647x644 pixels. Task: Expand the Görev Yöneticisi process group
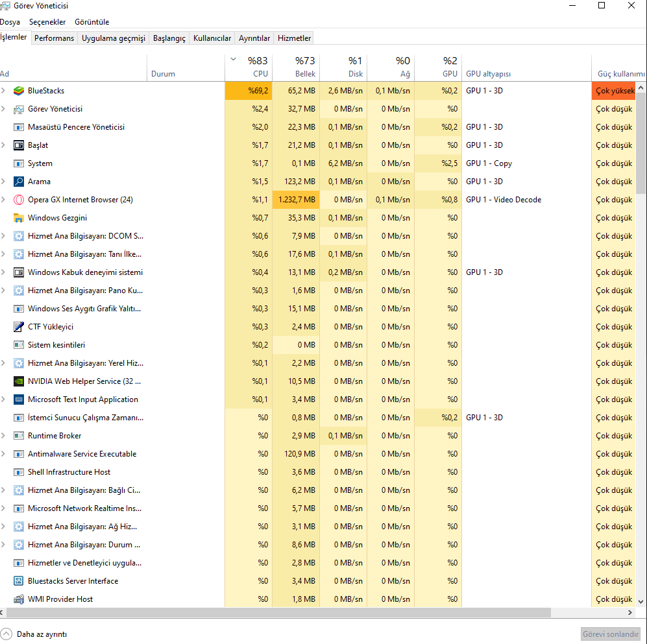(x=3, y=108)
